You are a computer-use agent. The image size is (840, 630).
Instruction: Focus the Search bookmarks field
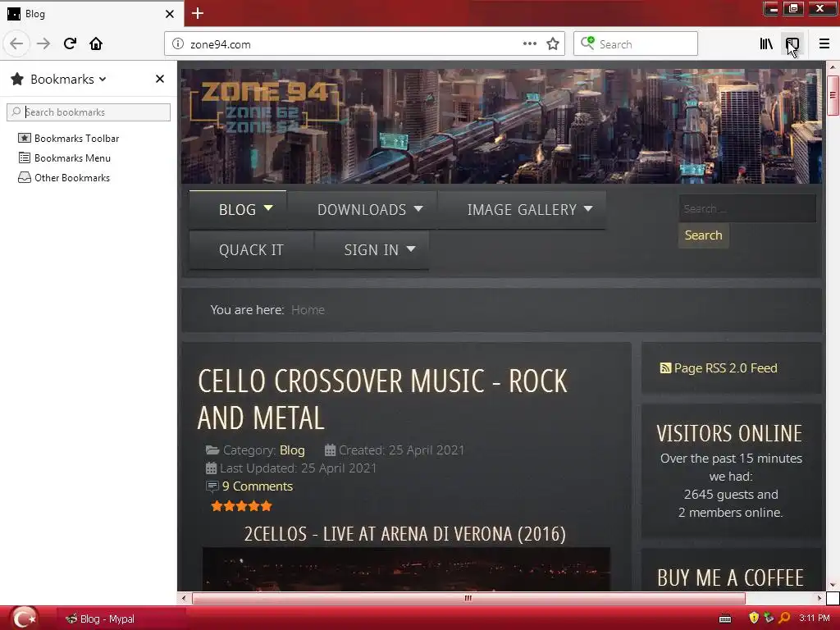(x=89, y=112)
